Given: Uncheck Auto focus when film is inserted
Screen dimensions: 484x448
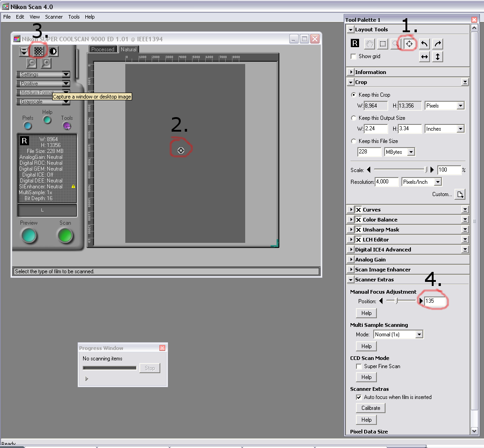Looking at the screenshot, I should coord(359,398).
